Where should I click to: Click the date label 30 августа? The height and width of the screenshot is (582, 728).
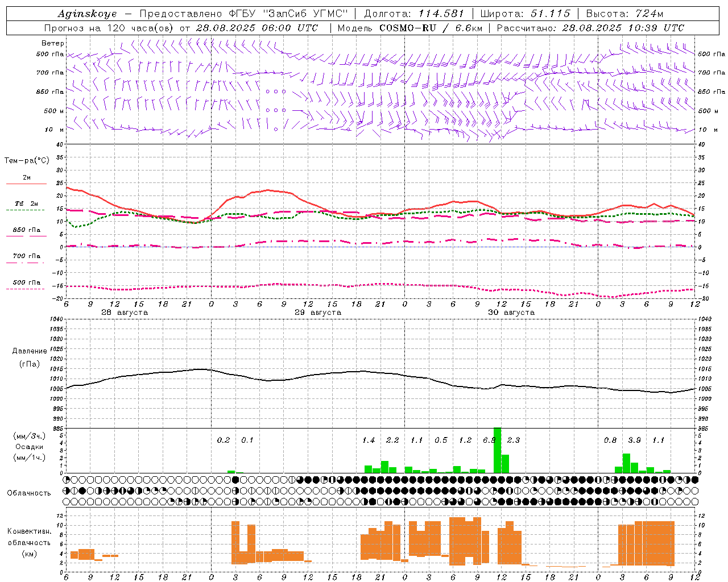tap(511, 313)
